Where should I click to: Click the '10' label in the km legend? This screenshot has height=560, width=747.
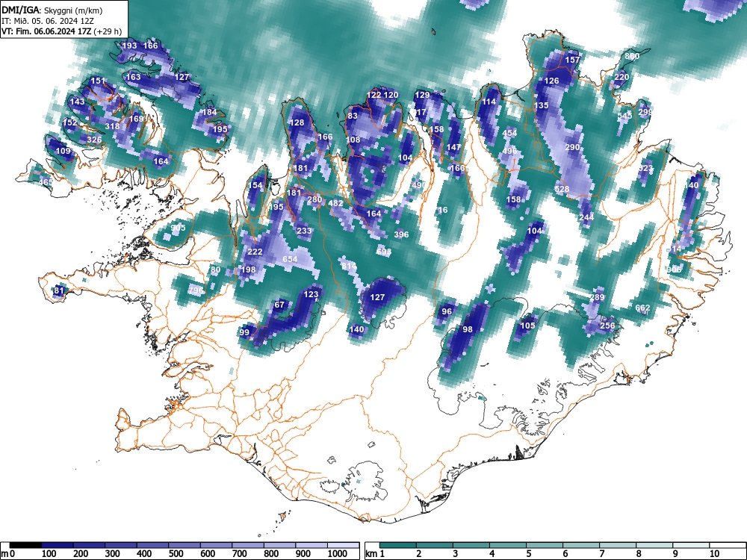[x=714, y=554]
